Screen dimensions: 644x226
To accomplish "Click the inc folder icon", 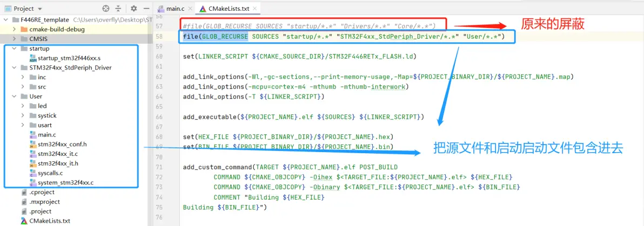I will [33, 77].
